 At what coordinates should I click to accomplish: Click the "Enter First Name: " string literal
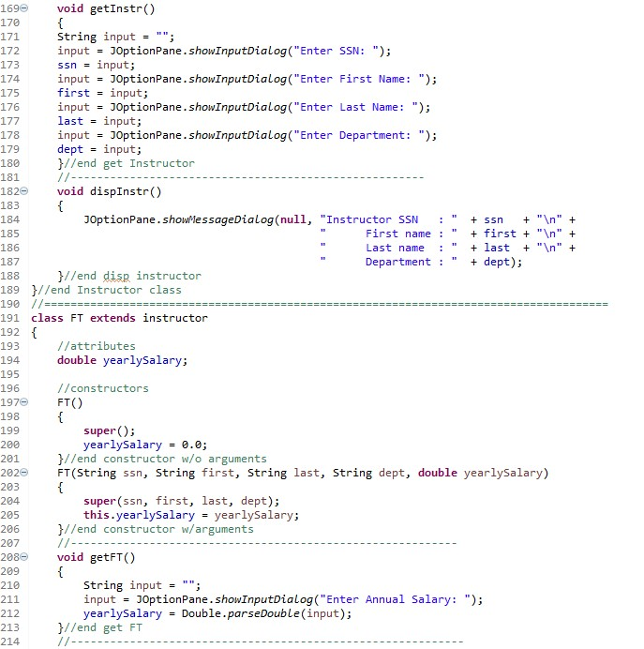pyautogui.click(x=359, y=79)
